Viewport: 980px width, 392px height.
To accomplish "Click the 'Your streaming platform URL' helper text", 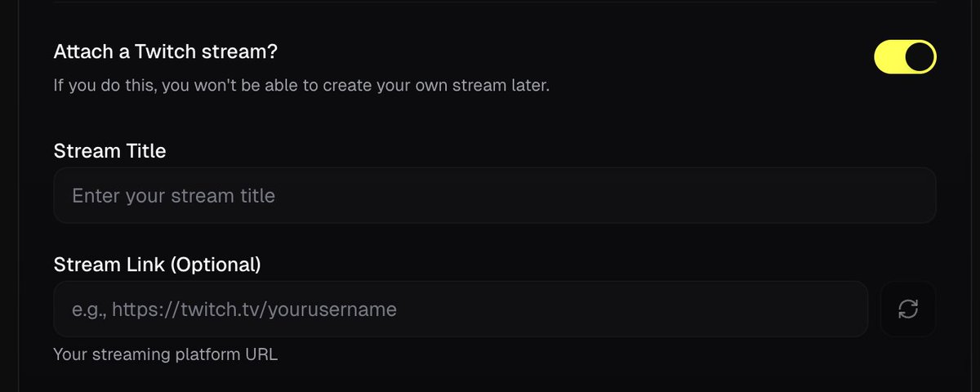I will pyautogui.click(x=166, y=355).
